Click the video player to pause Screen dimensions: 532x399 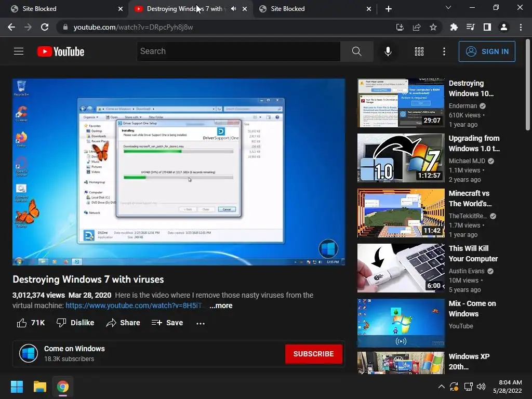[x=179, y=172]
